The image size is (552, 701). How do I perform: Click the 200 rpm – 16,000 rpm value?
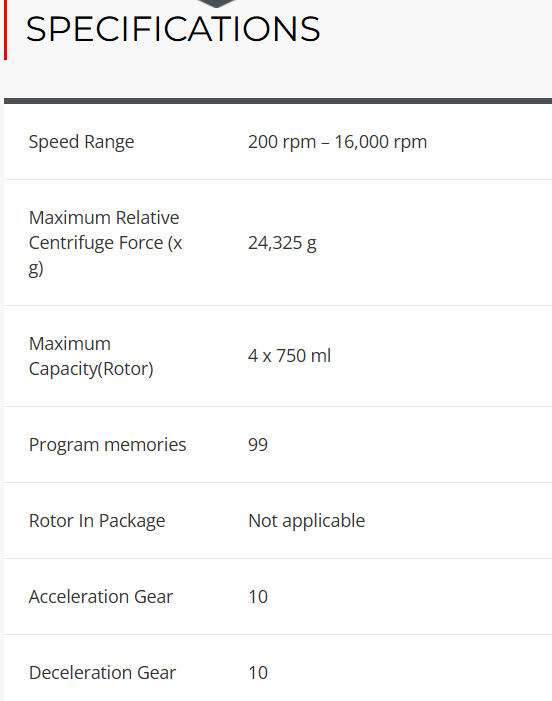337,142
